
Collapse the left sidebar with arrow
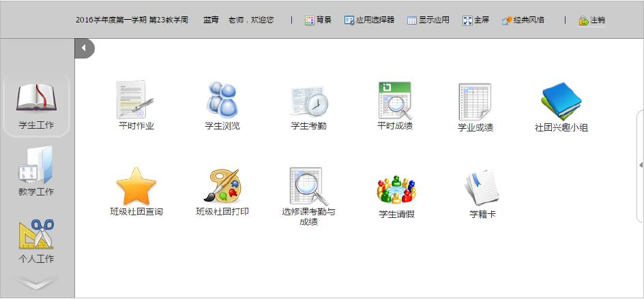click(x=84, y=48)
